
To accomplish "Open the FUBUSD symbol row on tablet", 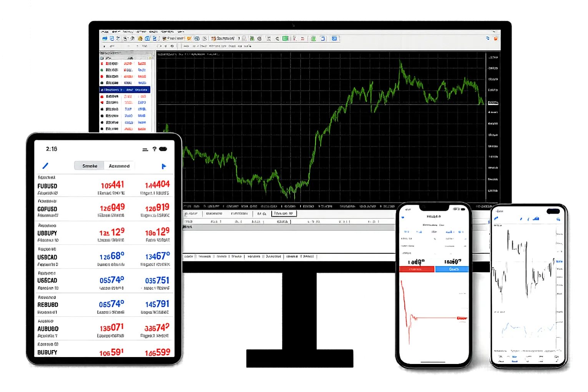I will click(x=104, y=186).
